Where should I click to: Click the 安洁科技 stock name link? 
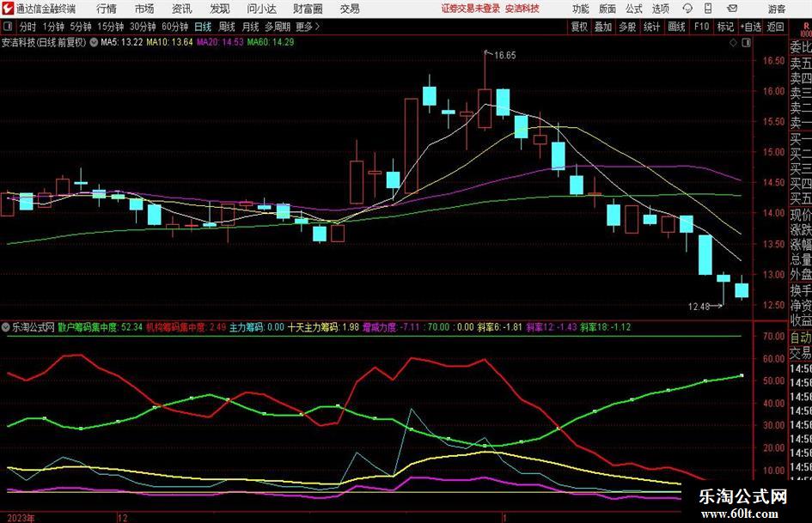(x=522, y=9)
